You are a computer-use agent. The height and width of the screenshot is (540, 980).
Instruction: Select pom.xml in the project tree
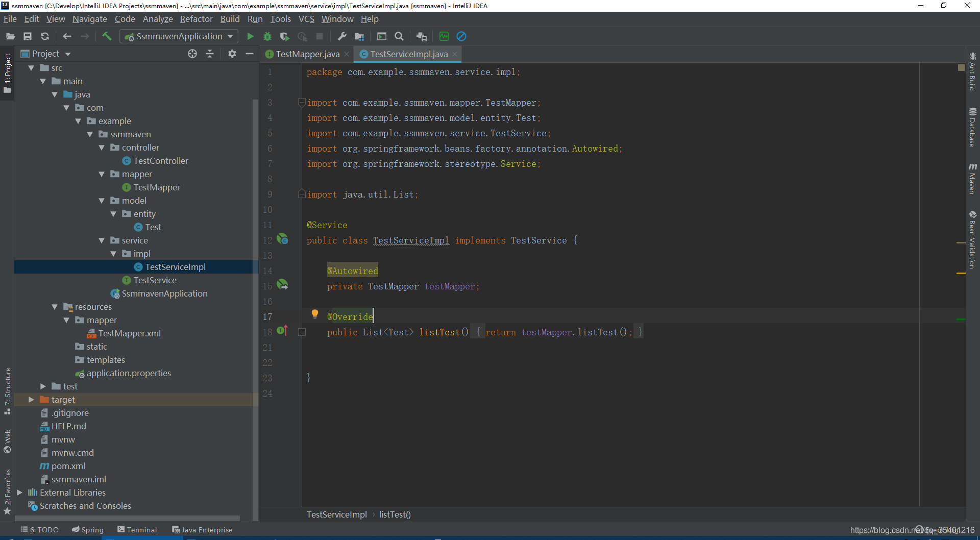68,466
